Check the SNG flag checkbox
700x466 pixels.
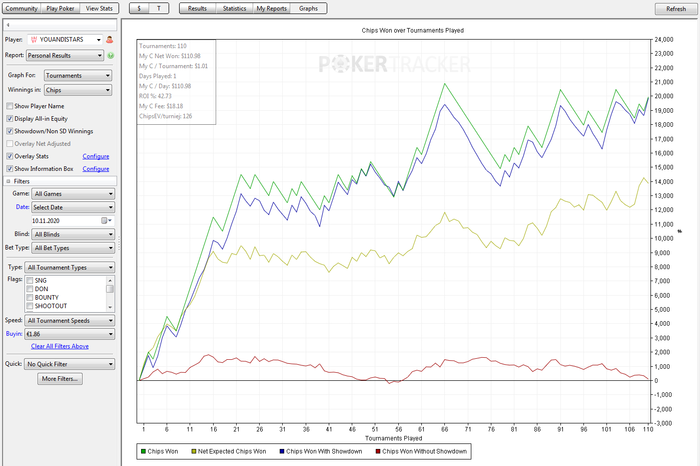point(30,280)
